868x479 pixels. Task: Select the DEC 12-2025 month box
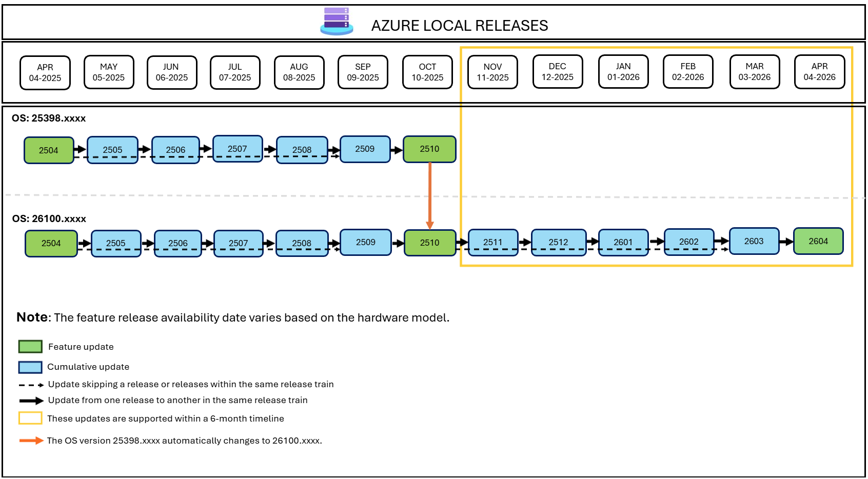pyautogui.click(x=558, y=72)
